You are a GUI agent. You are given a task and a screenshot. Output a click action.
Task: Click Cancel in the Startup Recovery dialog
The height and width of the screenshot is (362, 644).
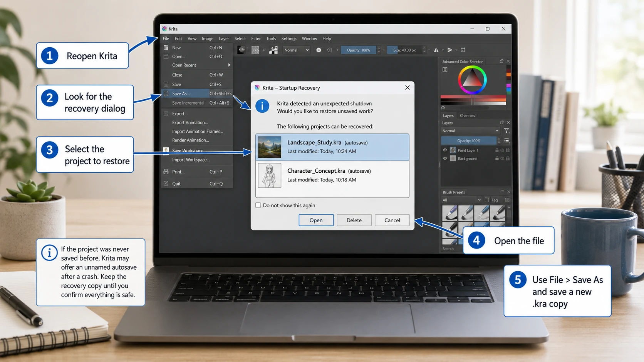(392, 220)
